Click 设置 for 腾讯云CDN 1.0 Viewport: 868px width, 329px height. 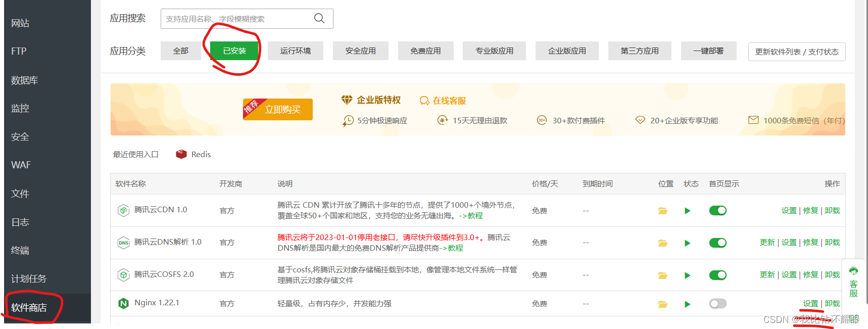789,210
